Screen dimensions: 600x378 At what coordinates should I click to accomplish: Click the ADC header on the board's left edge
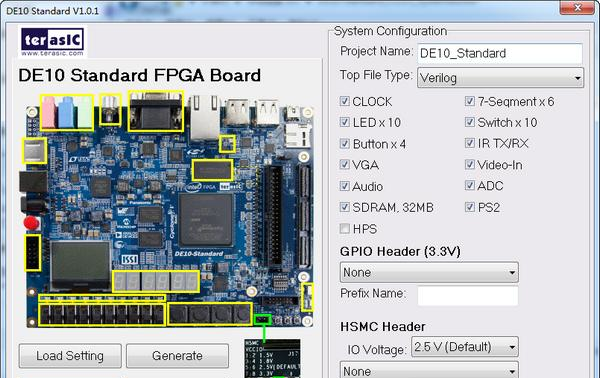click(33, 253)
